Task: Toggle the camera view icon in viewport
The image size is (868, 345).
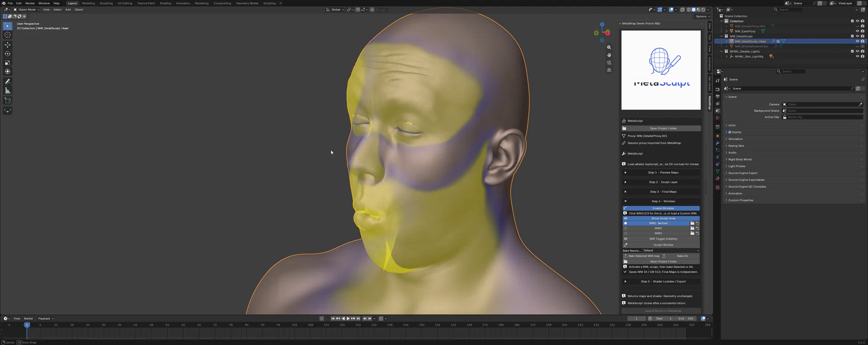Action: click(609, 63)
